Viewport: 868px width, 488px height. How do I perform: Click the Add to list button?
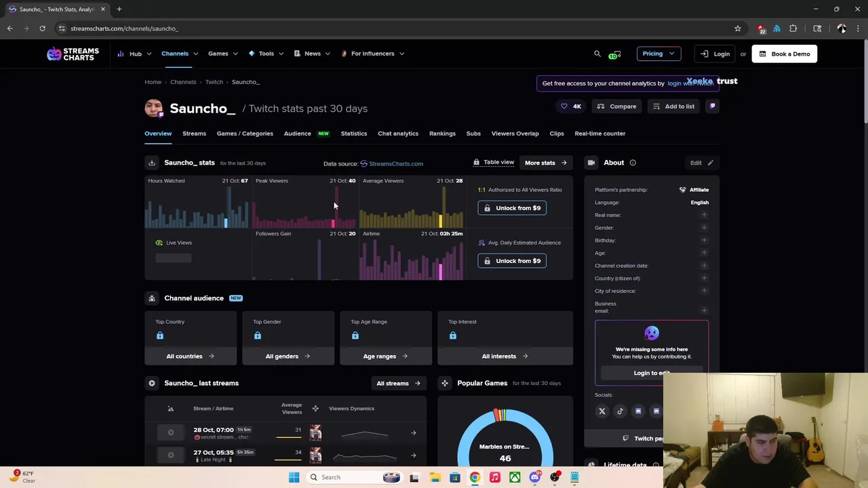pyautogui.click(x=674, y=106)
